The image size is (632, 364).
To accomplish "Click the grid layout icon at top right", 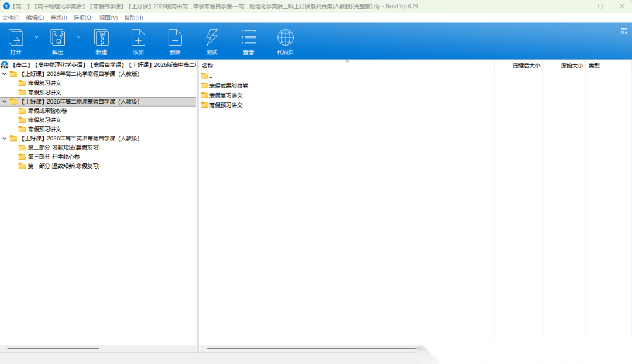I will tap(624, 30).
